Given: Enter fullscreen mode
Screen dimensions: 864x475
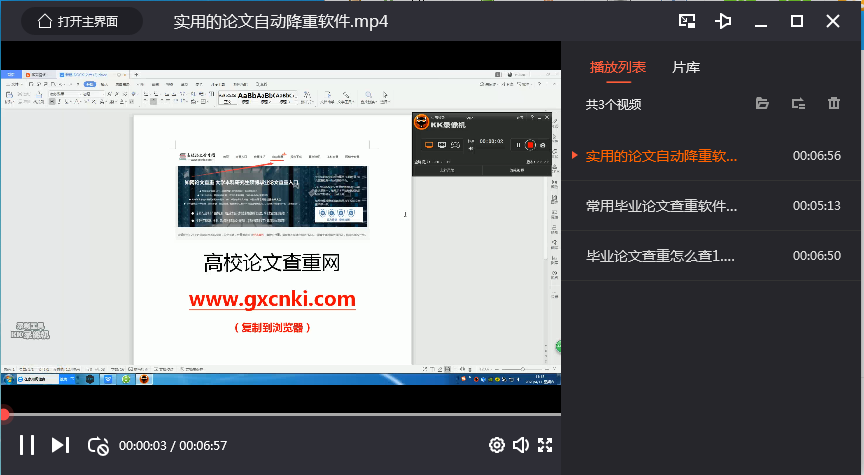Looking at the screenshot, I should coord(545,445).
